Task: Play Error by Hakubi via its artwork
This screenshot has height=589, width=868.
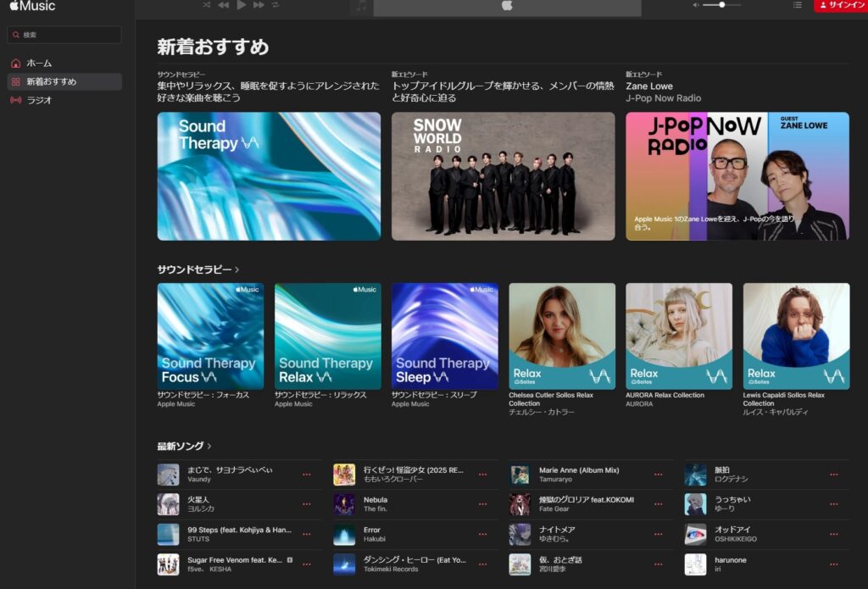Action: (x=344, y=534)
